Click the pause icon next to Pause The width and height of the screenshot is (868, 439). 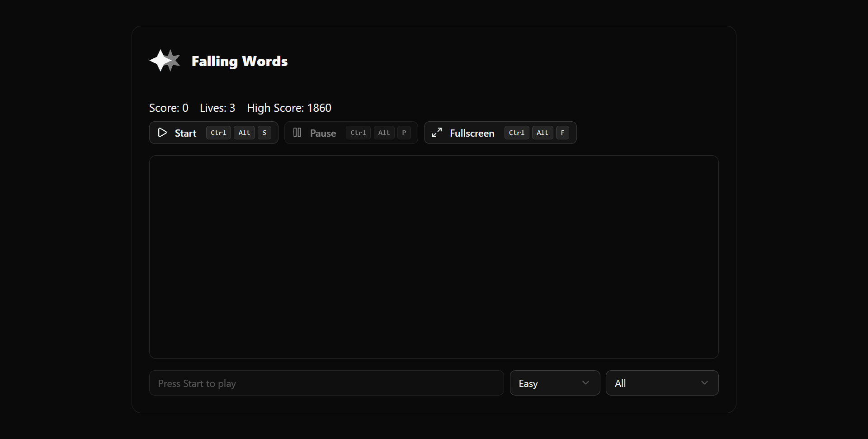tap(297, 133)
